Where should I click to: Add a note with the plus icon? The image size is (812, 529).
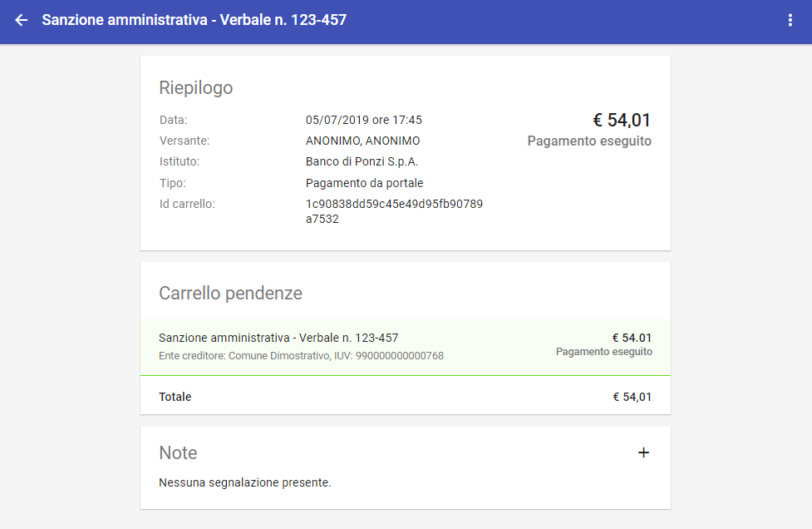[643, 452]
